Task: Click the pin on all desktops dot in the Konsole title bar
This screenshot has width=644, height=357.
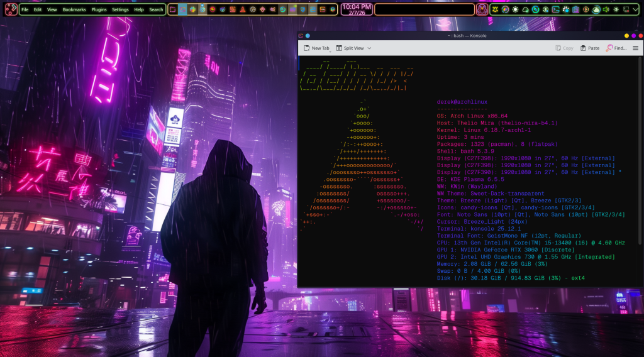Action: 308,36
